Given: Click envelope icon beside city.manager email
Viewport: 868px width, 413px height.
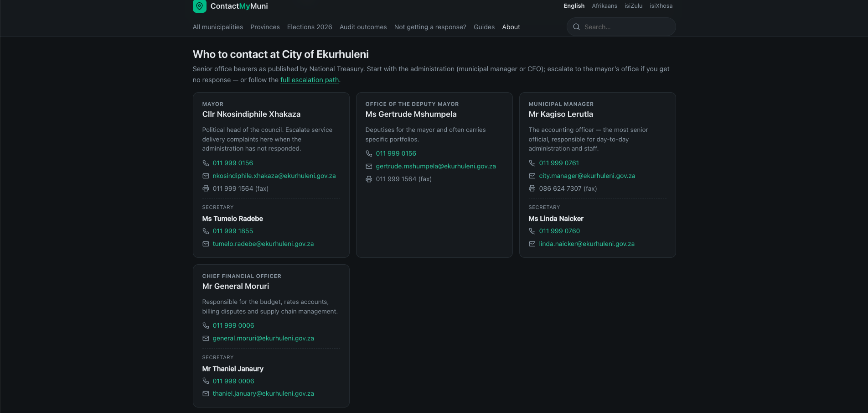Looking at the screenshot, I should 532,176.
